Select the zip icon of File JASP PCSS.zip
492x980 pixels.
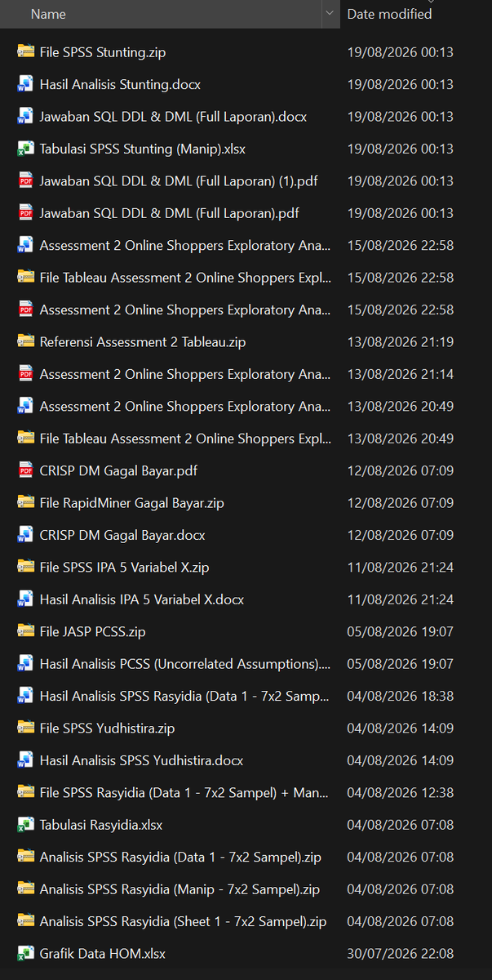click(x=25, y=631)
